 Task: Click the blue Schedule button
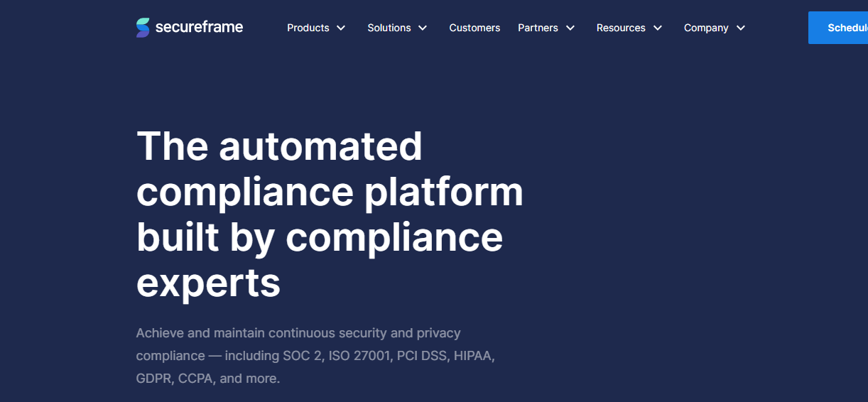[x=838, y=28]
